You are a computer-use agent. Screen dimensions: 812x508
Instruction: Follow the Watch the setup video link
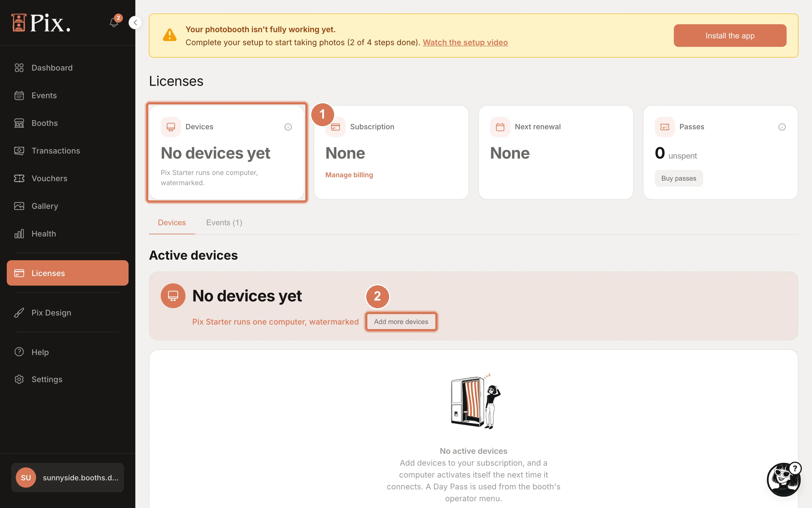pos(465,42)
